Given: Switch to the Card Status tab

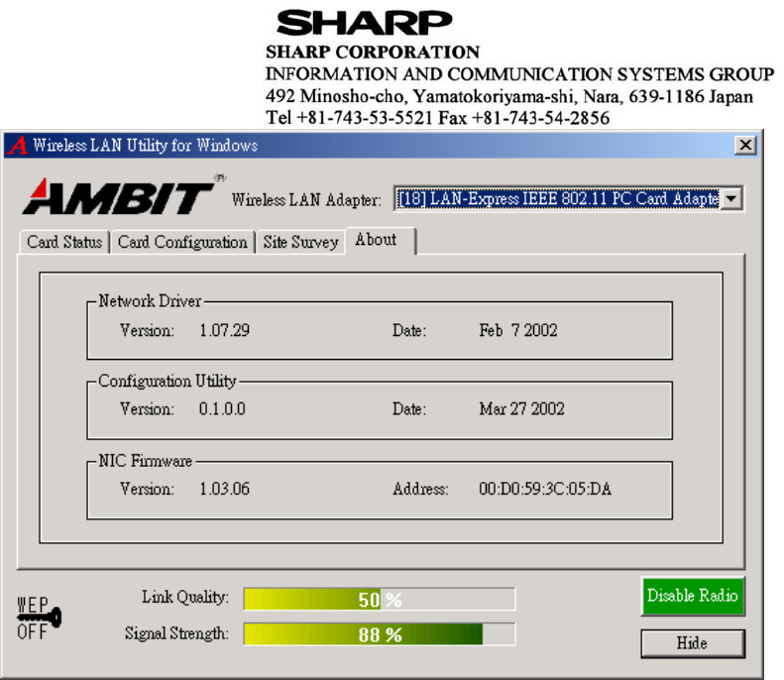Looking at the screenshot, I should (64, 242).
